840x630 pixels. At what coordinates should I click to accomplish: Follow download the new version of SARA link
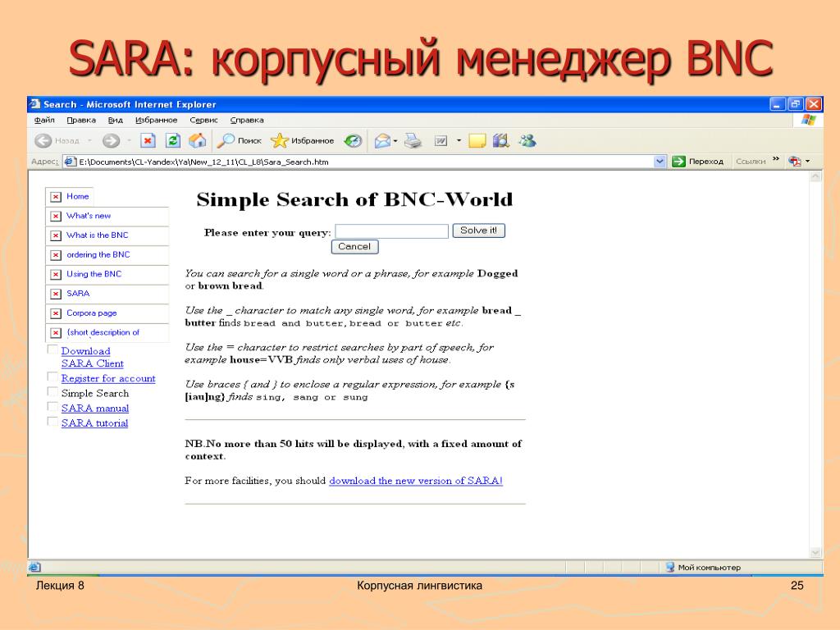click(416, 481)
